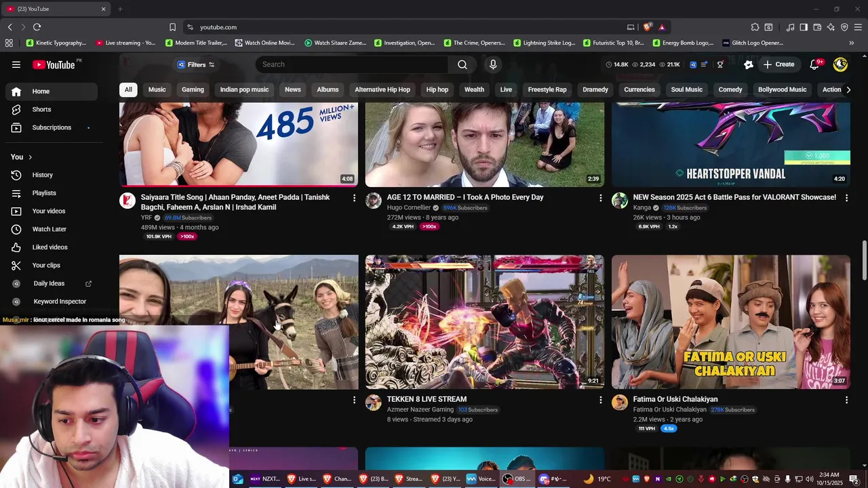Open options for Fatima Or Uski Chalakiyan video
This screenshot has width=868, height=488.
[846, 400]
